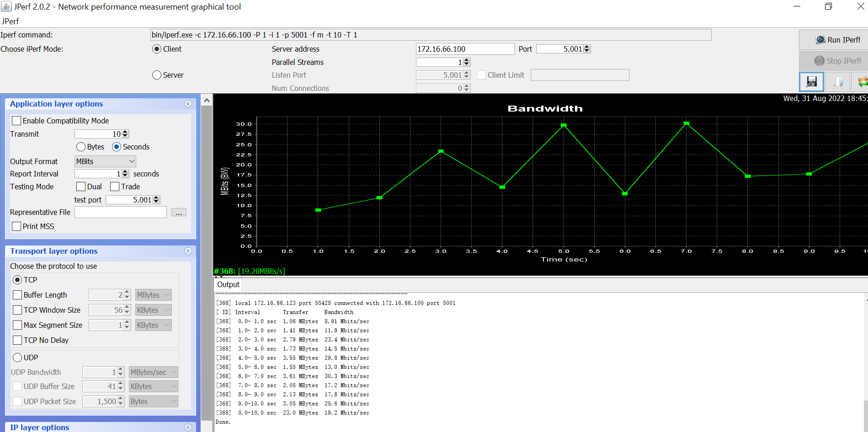Collapse the Transport layer options panel
The width and height of the screenshot is (868, 432).
[x=188, y=251]
